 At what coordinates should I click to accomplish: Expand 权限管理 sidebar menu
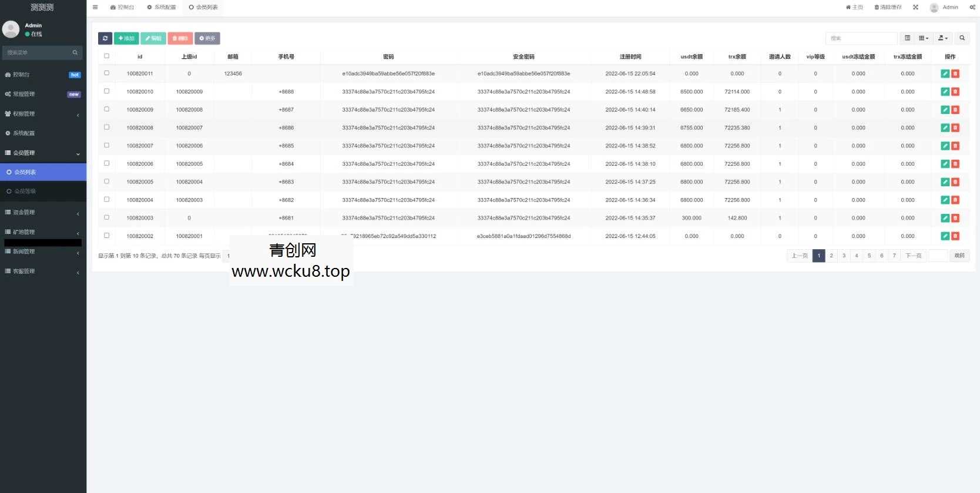click(x=43, y=114)
